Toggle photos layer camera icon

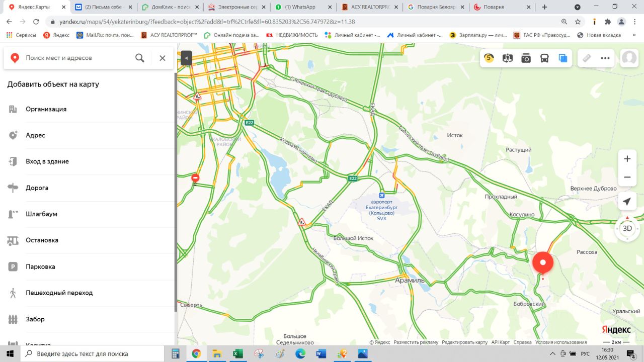click(x=526, y=58)
